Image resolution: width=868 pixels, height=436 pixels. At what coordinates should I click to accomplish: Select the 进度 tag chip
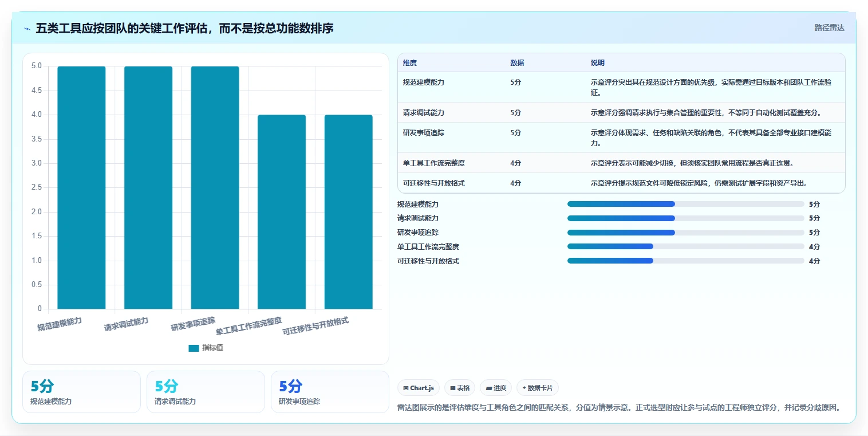tap(496, 388)
